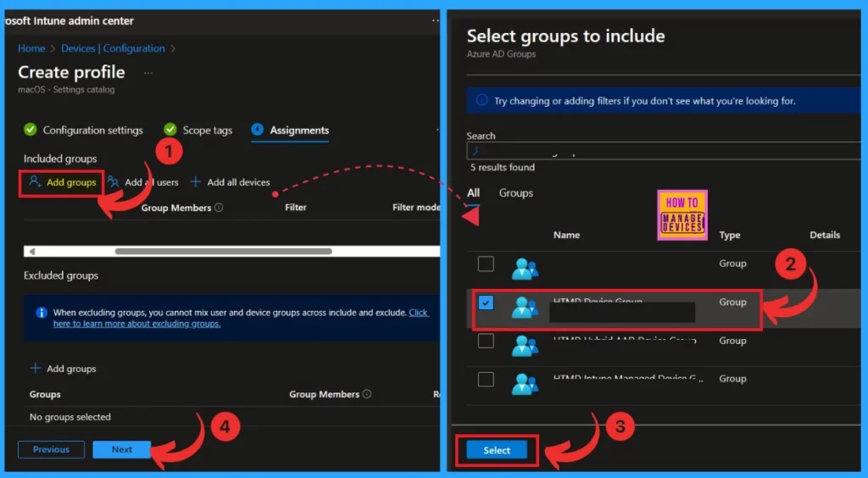The width and height of the screenshot is (868, 478).
Task: Click the Previous button
Action: pos(51,449)
